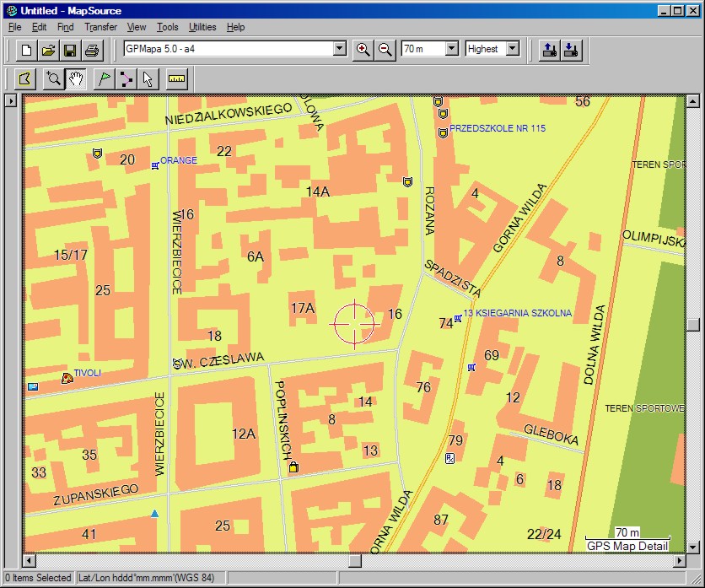Open the Transfer menu
Viewport: 705px width, 588px height.
tap(100, 27)
